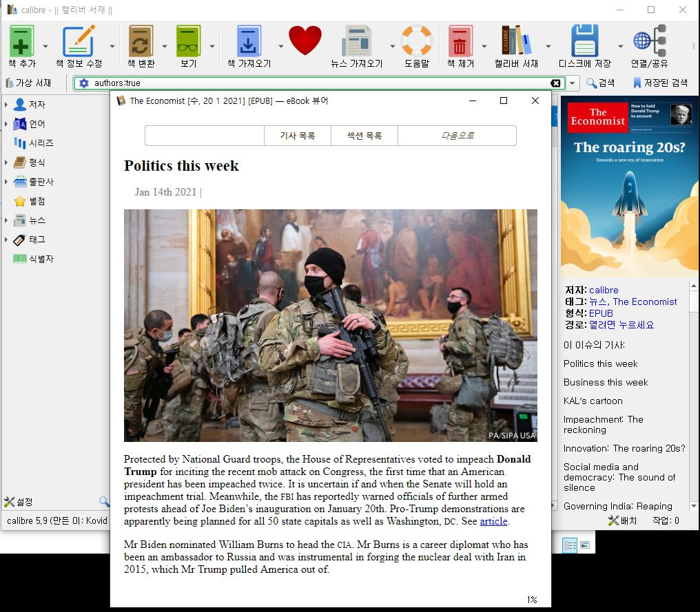Click 기사 목록 article list tab
This screenshot has height=612, width=700.
click(x=298, y=136)
